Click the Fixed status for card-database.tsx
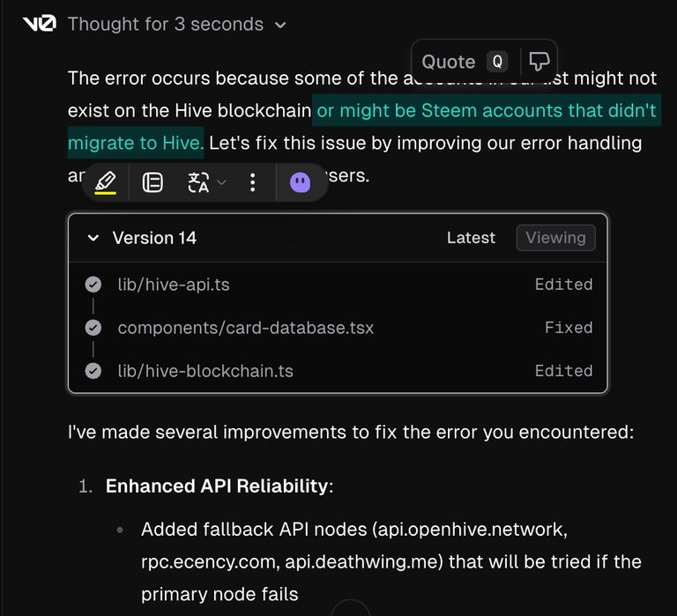 point(569,328)
